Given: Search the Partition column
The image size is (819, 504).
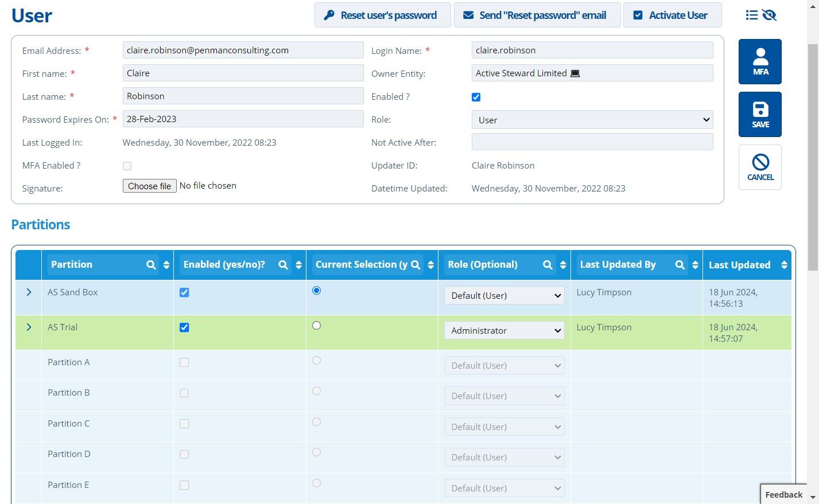Looking at the screenshot, I should 151,265.
